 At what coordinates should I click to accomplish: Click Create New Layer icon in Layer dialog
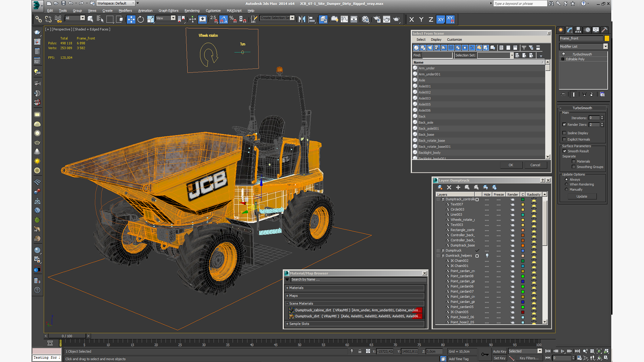point(440,187)
